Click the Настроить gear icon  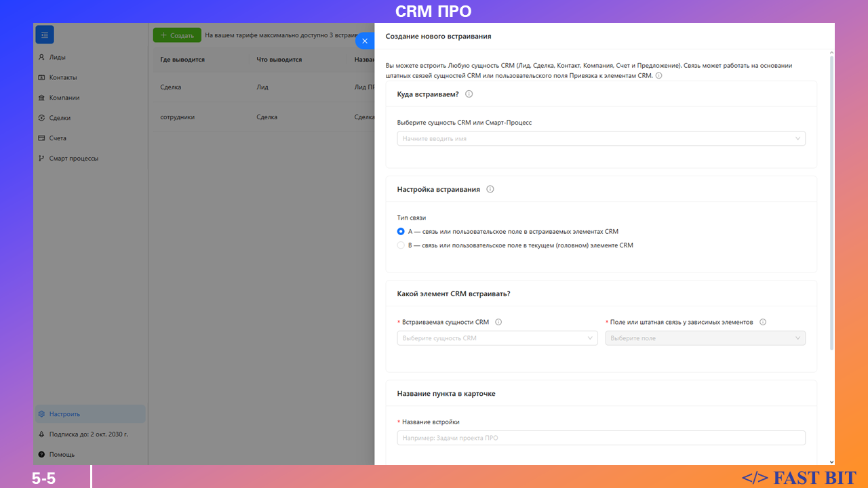41,414
